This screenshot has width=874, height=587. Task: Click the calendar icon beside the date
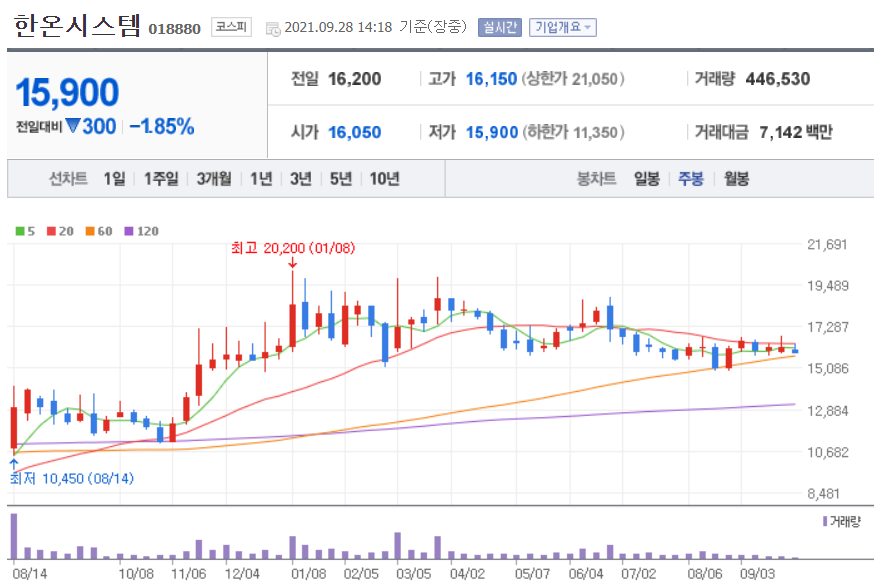point(273,29)
